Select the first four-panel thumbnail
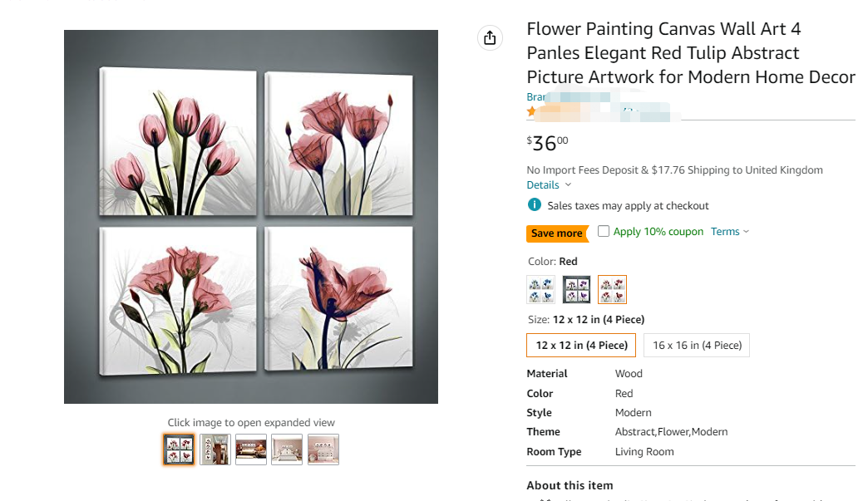 (x=179, y=449)
